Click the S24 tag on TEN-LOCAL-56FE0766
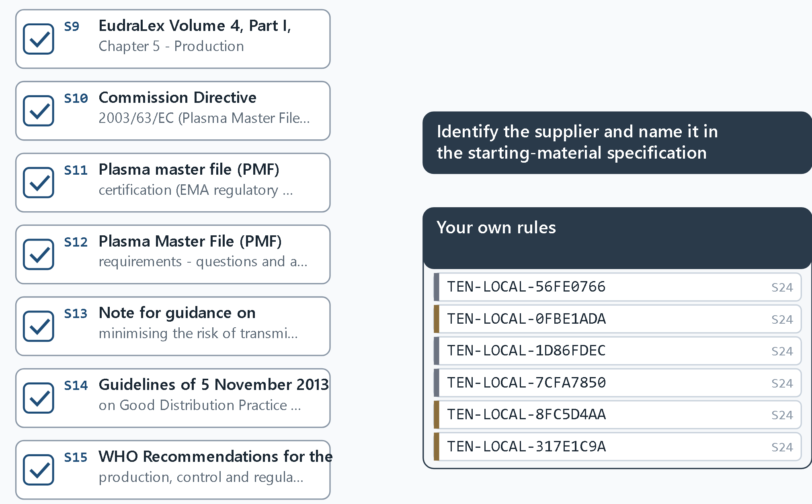 pos(782,288)
